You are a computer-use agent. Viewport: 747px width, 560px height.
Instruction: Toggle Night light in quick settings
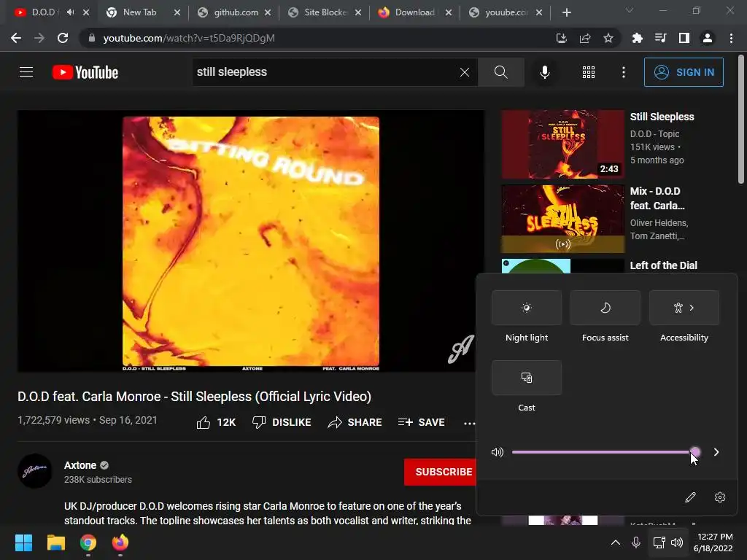[x=527, y=308]
